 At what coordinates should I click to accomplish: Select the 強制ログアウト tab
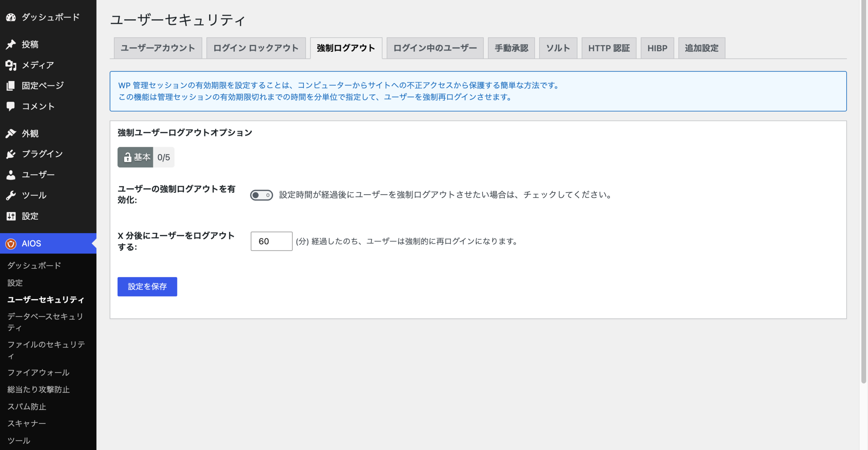(x=346, y=48)
